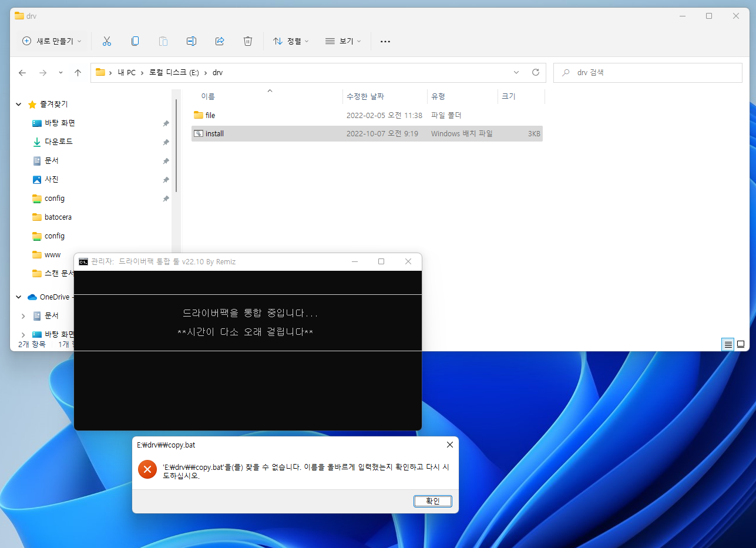
Task: Switch to large thumbnails view icon
Action: 740,344
